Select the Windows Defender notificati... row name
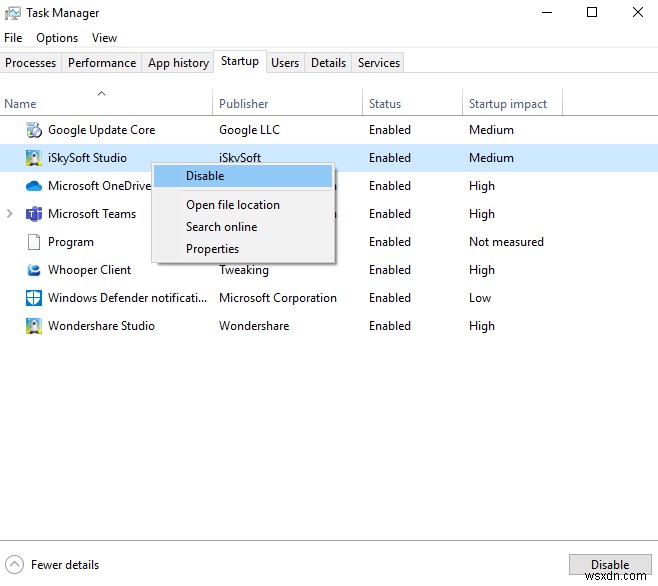 [x=127, y=298]
